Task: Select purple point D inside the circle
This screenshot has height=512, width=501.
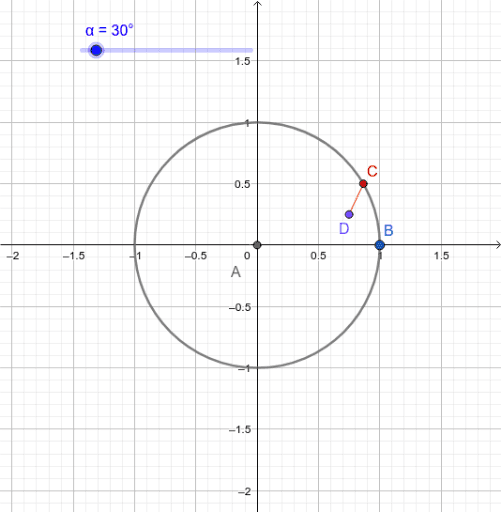Action: tap(349, 214)
